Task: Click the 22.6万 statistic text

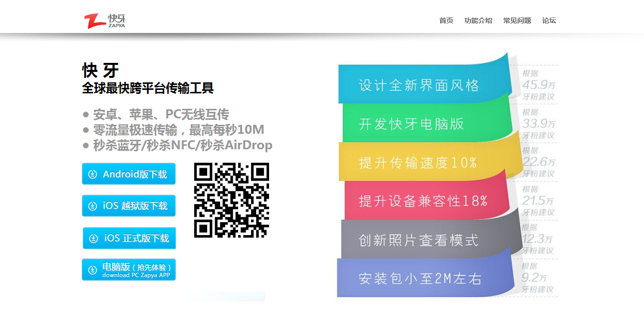Action: pos(538,162)
